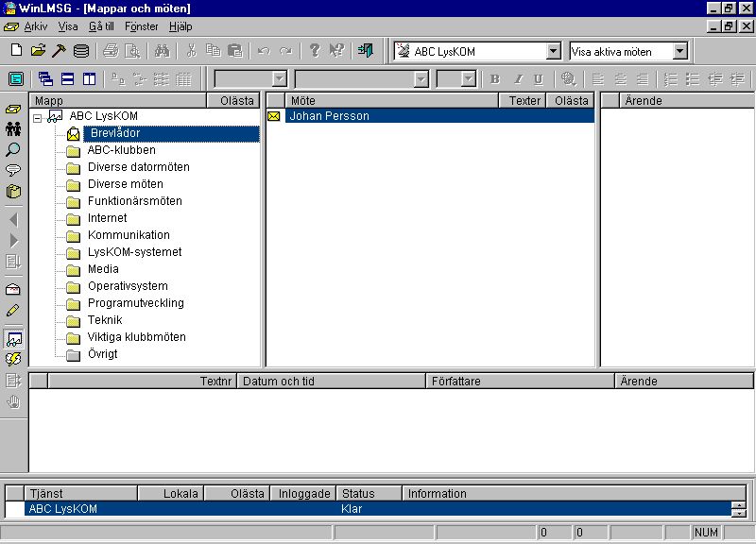Open the disabled font size dropdown
The height and width of the screenshot is (544, 756).
point(468,79)
